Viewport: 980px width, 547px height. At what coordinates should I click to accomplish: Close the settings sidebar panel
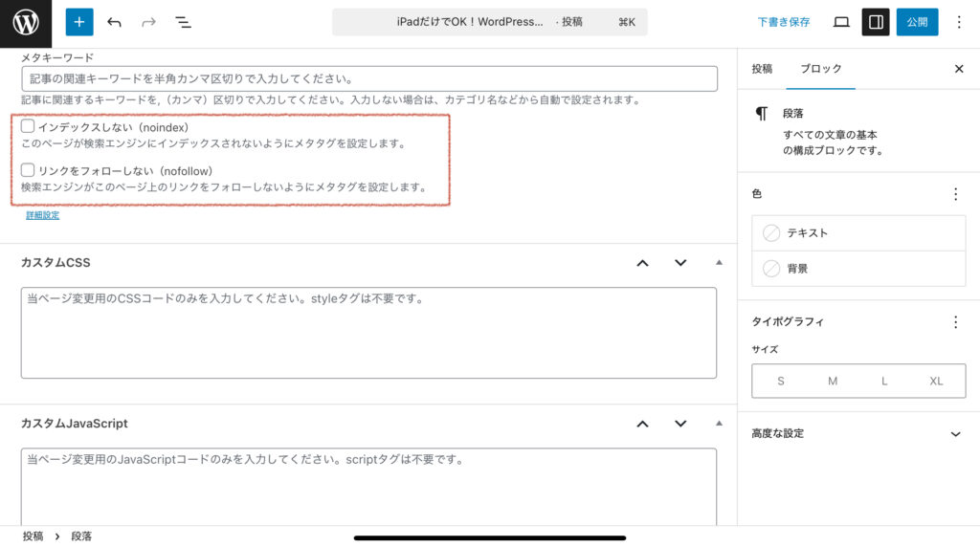coord(959,69)
